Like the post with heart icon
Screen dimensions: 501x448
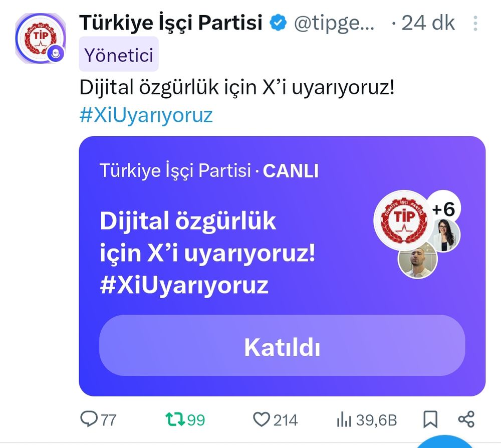click(262, 419)
